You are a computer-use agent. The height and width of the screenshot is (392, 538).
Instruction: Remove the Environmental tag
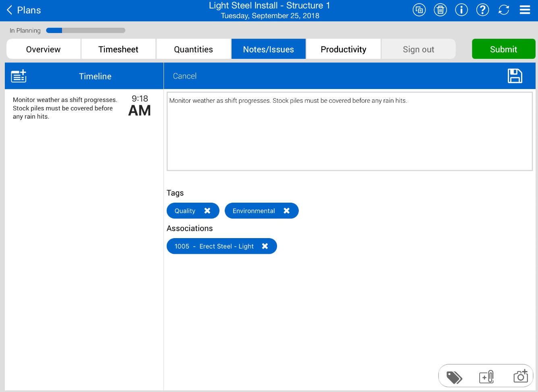287,211
